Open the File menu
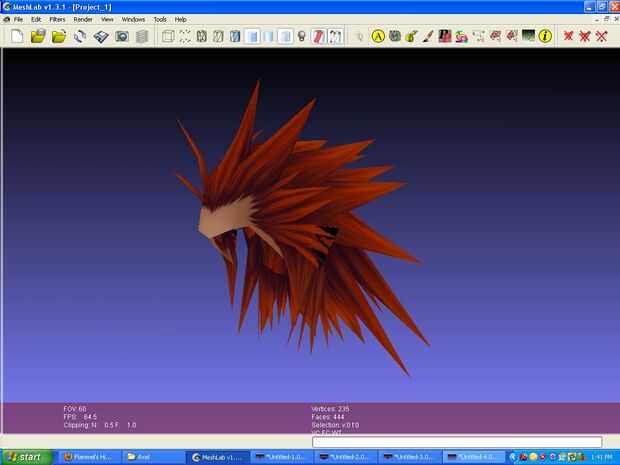 click(18, 19)
